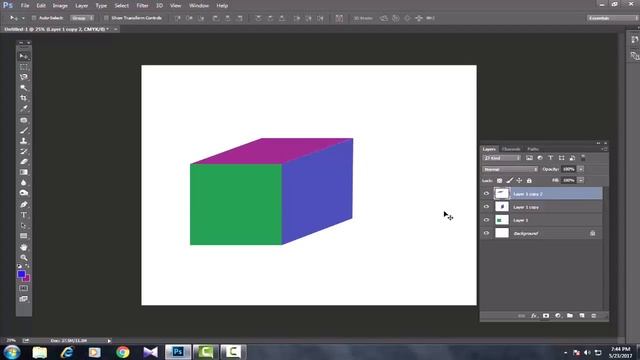Open the Fill slider arrow
The image size is (640, 360).
coord(581,180)
